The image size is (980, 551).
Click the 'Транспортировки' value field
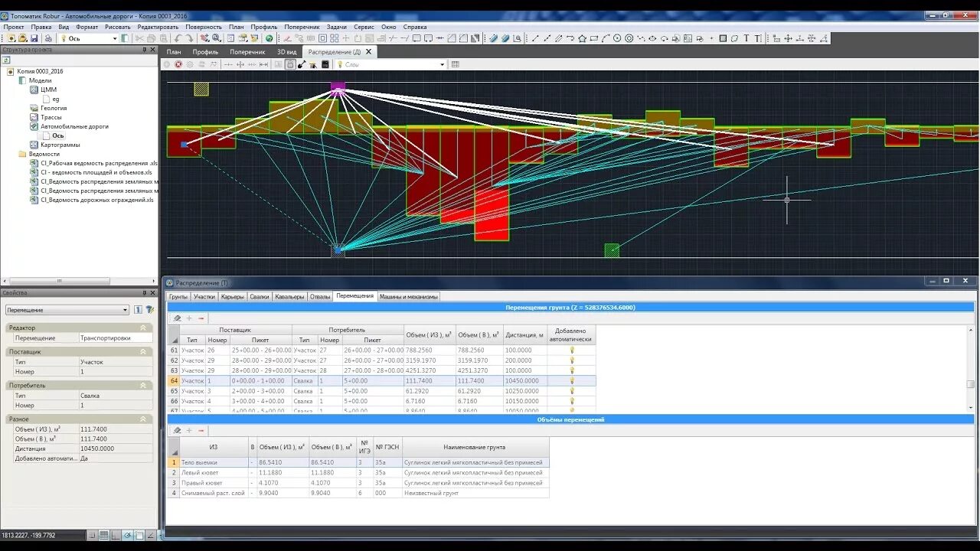(115, 337)
